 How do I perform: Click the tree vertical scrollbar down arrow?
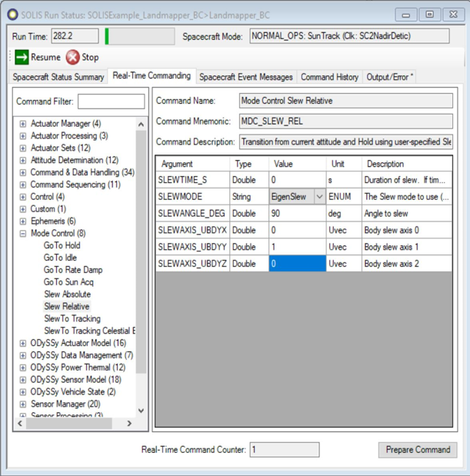click(141, 411)
